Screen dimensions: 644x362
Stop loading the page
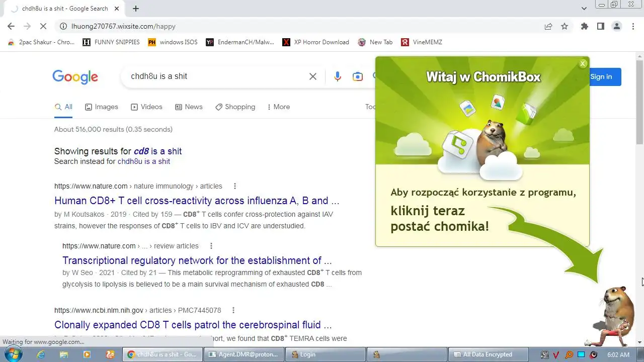[x=43, y=26]
